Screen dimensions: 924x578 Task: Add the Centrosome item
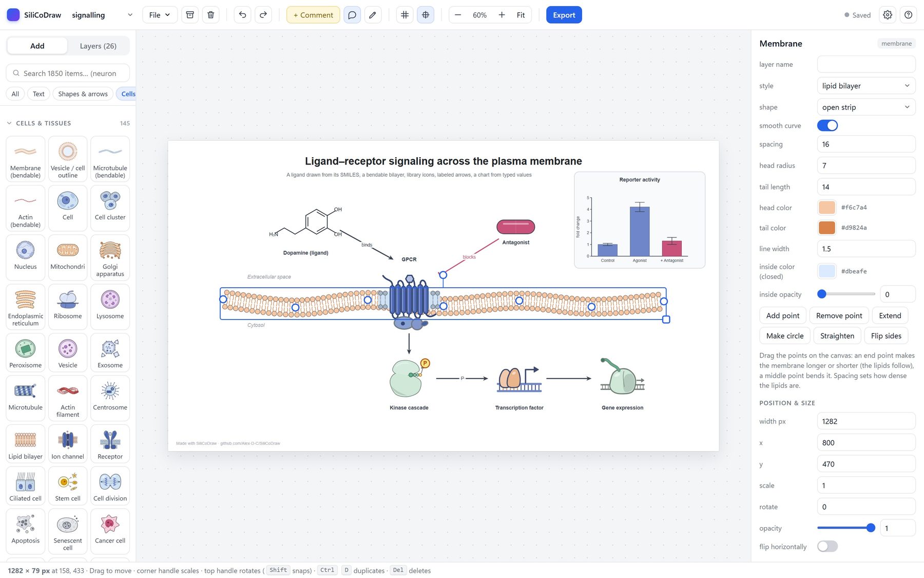(x=110, y=398)
